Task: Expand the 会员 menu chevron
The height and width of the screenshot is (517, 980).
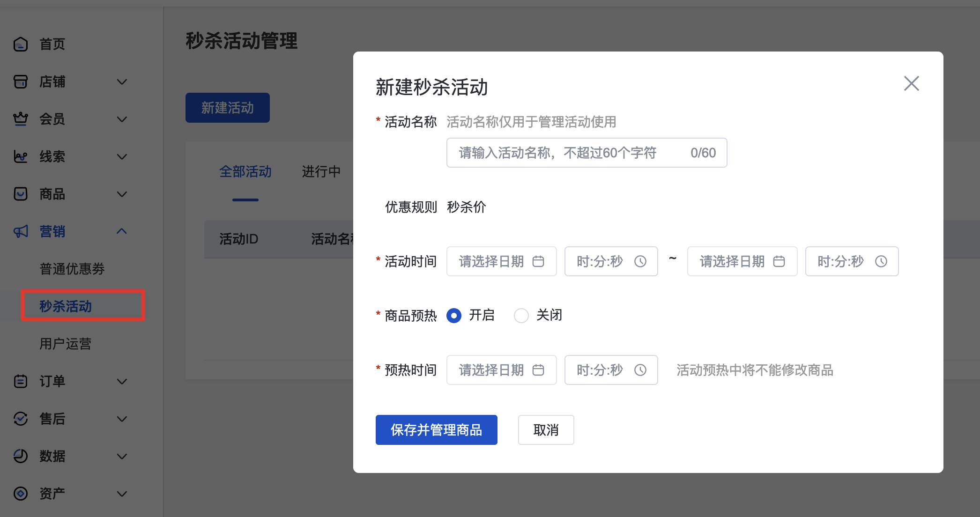Action: 122,119
